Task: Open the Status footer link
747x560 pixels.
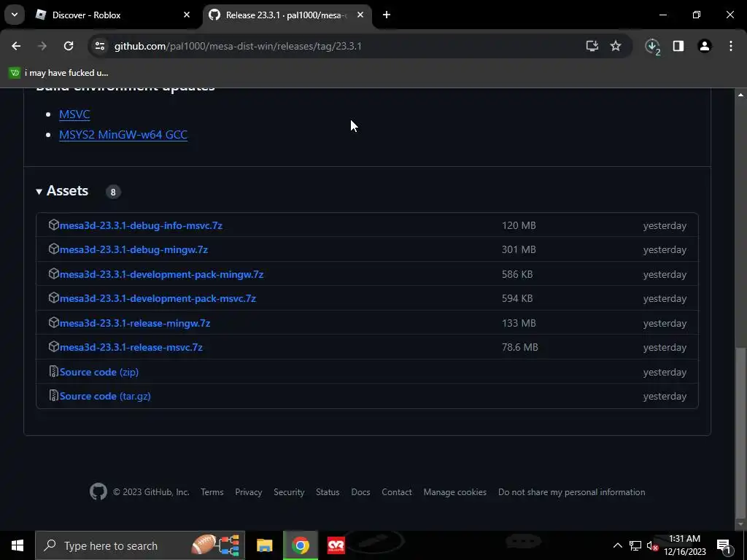Action: (x=328, y=492)
